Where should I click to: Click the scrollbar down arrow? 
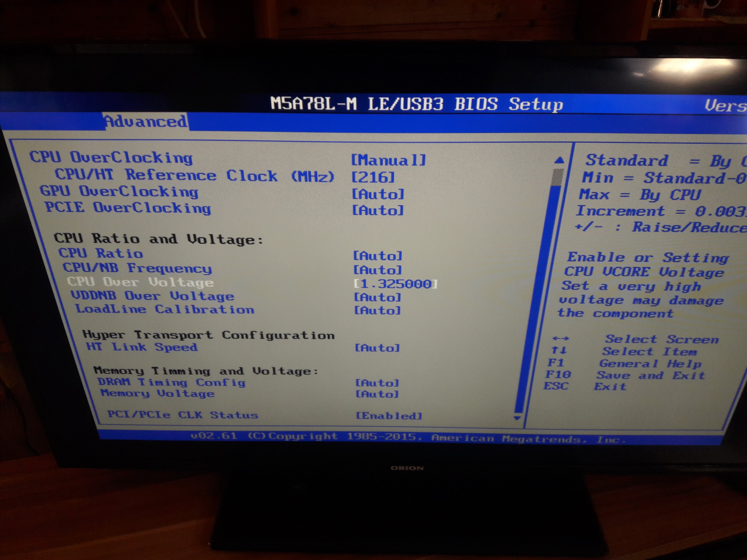tap(517, 418)
